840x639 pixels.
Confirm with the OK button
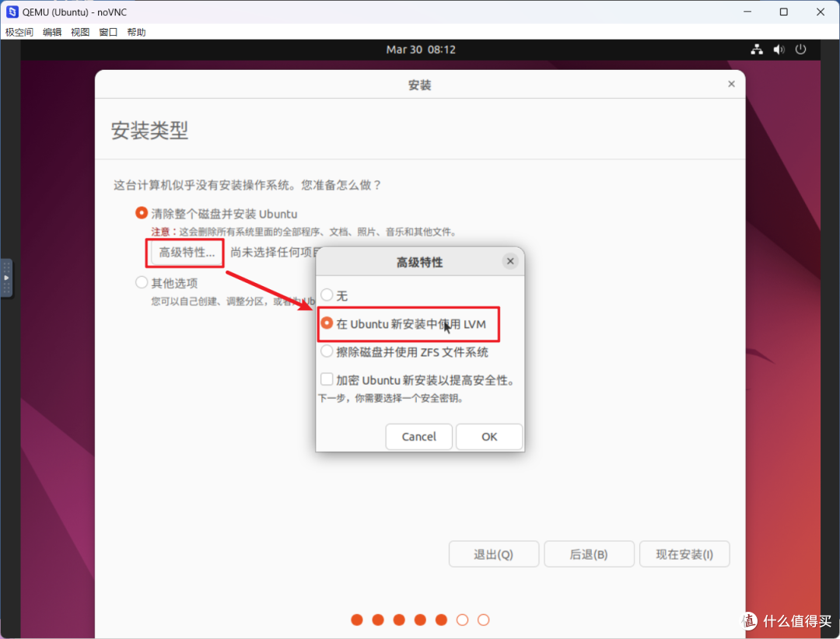pos(489,437)
